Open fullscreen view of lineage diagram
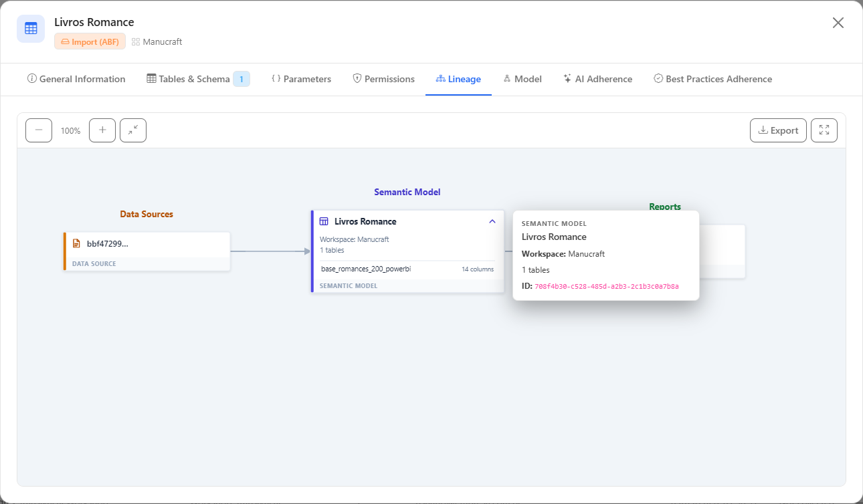This screenshot has width=863, height=504. (x=824, y=130)
